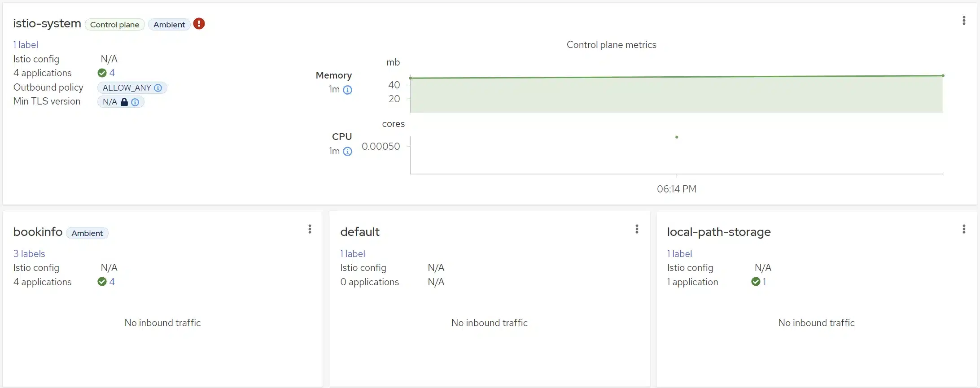Click the info icon in Min TLS badge
The height and width of the screenshot is (388, 980).
coord(135,102)
